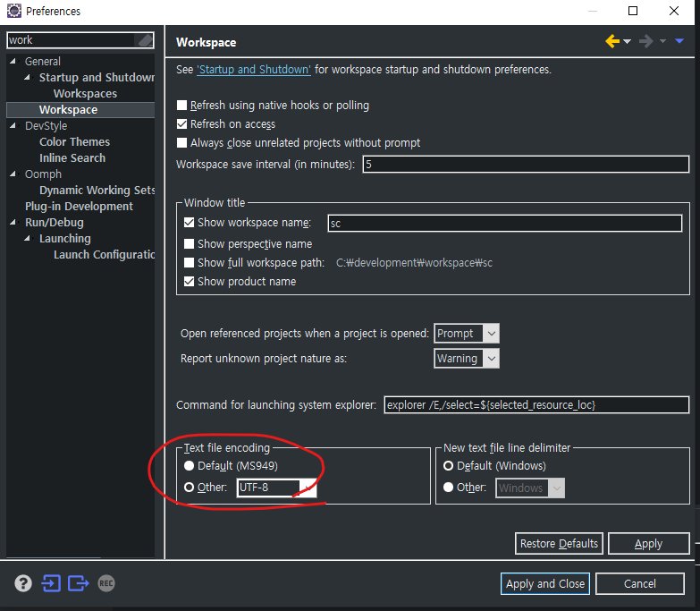Open Dynamic Working Sets preference page
Image resolution: width=700 pixels, height=611 pixels.
tap(97, 190)
